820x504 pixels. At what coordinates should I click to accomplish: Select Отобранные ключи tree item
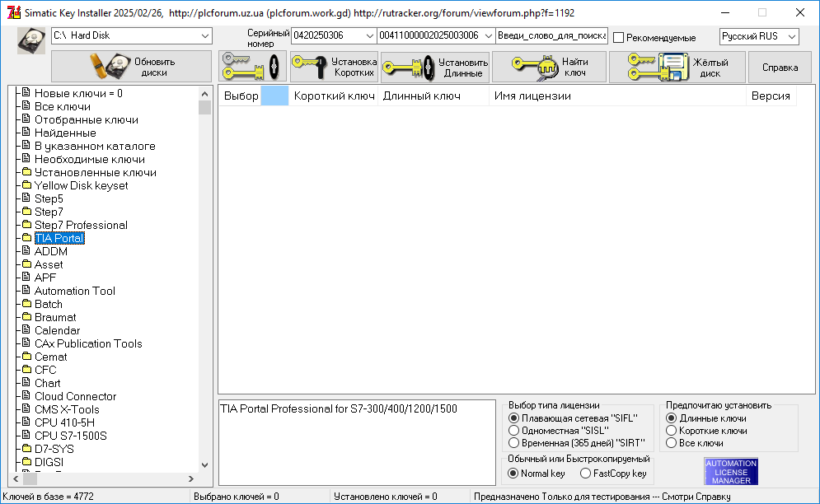87,119
